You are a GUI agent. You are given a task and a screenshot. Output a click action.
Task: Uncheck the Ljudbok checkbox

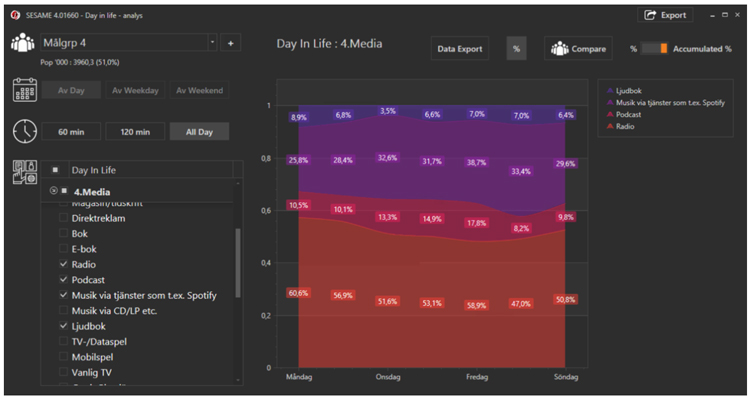pos(64,326)
